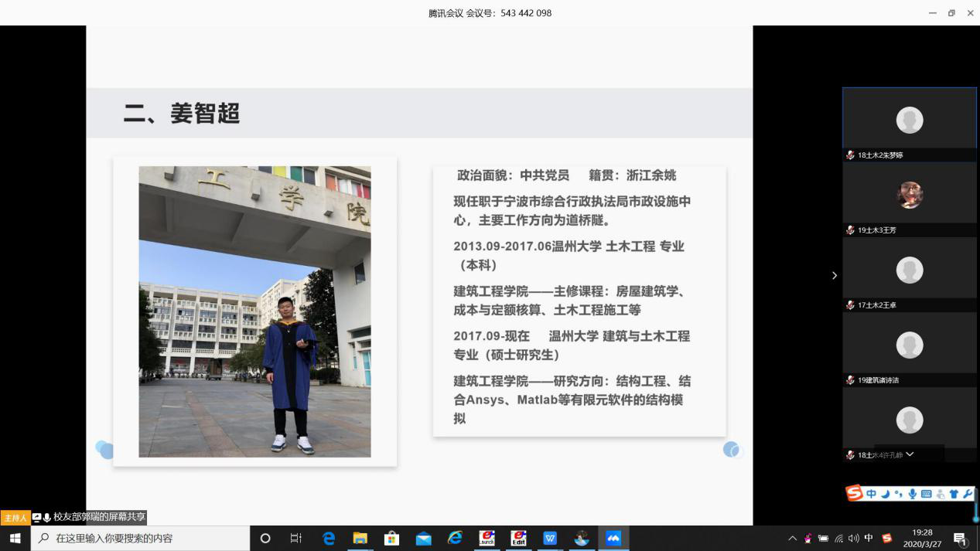Select 19土木3王芳 participant video tile
Image resolution: width=980 pixels, height=551 pixels.
[910, 196]
